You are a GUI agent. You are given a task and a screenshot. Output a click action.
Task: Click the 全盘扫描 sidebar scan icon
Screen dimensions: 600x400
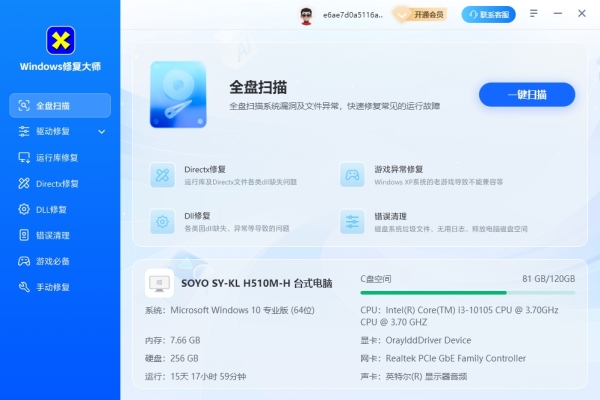(24, 106)
